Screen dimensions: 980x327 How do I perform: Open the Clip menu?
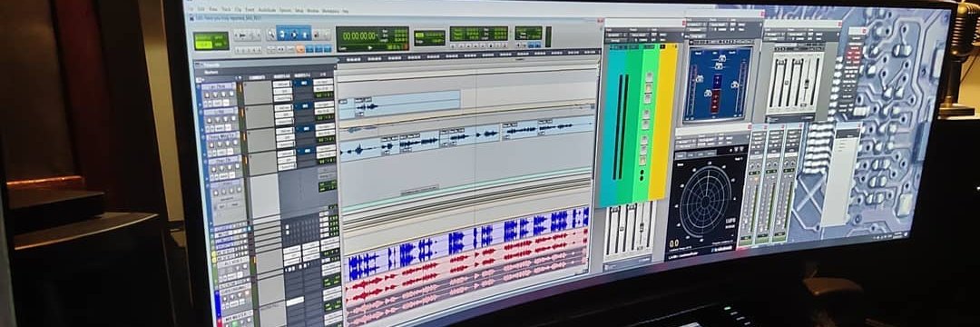(x=238, y=9)
